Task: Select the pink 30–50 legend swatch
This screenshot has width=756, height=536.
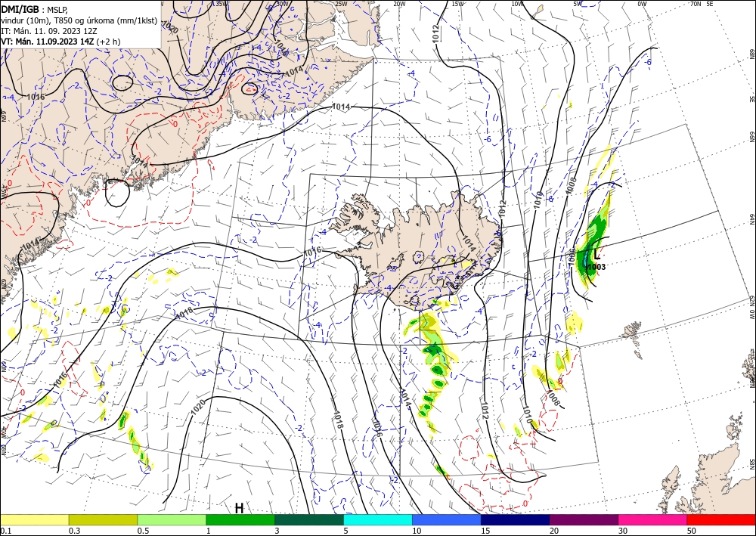Action: point(653,519)
